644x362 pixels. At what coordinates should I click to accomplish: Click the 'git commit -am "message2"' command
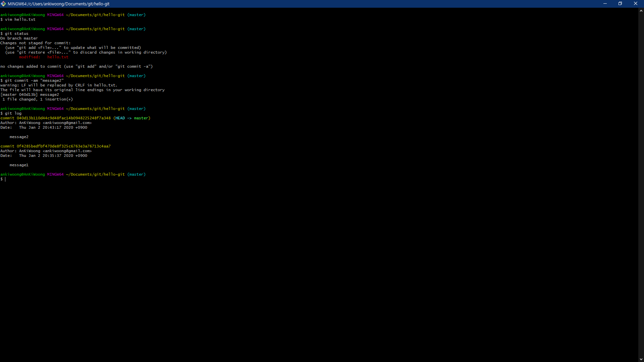pyautogui.click(x=34, y=80)
